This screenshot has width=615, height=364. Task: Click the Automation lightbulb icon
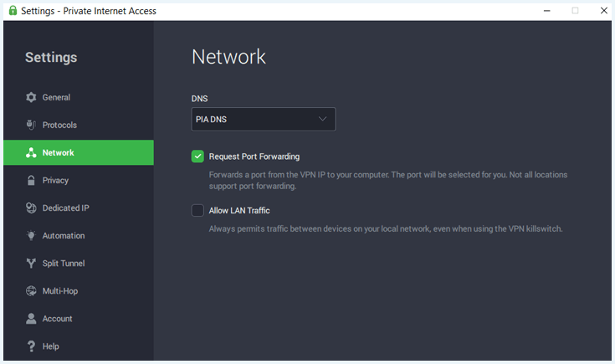pos(31,235)
